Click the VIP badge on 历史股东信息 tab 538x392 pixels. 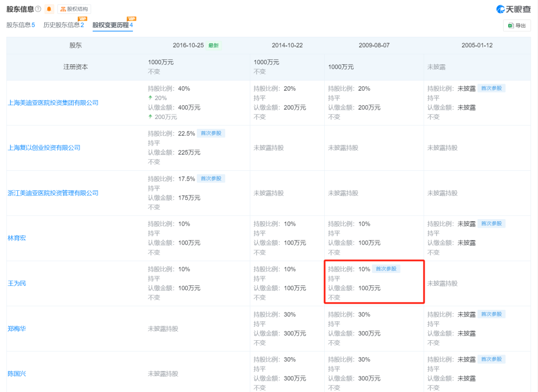[83, 19]
